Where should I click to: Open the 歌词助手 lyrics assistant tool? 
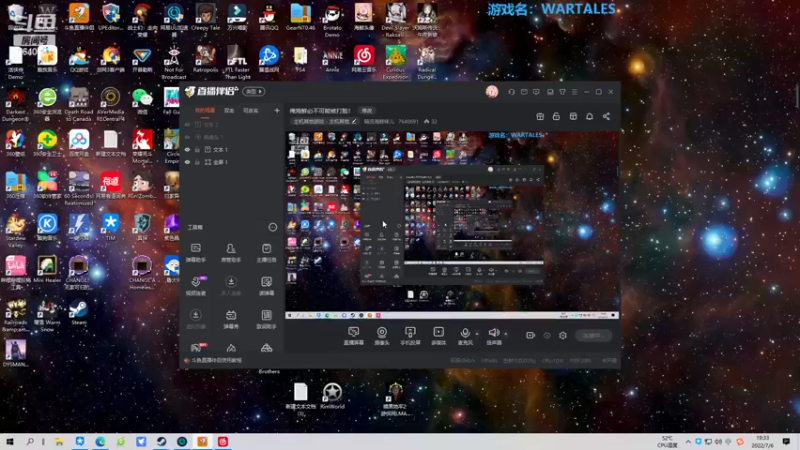[x=266, y=319]
